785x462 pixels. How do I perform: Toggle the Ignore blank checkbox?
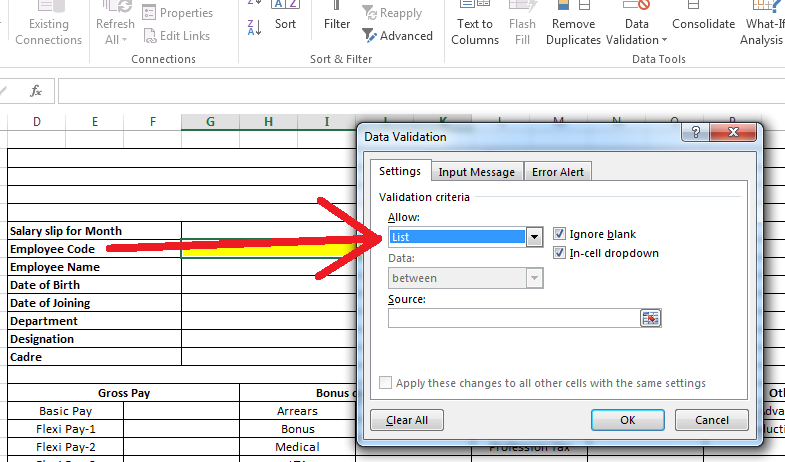pyautogui.click(x=559, y=234)
